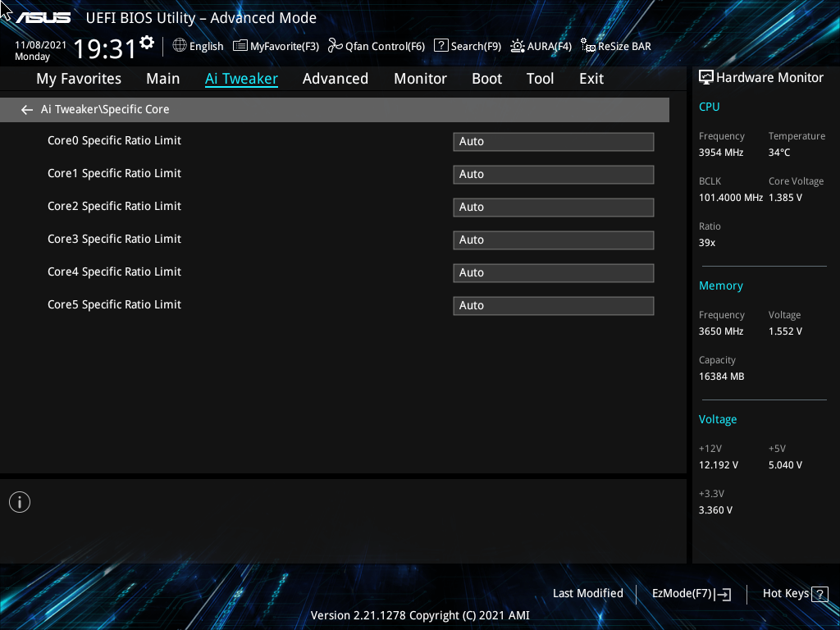
Task: Open the Monitor tab
Action: pyautogui.click(x=420, y=79)
